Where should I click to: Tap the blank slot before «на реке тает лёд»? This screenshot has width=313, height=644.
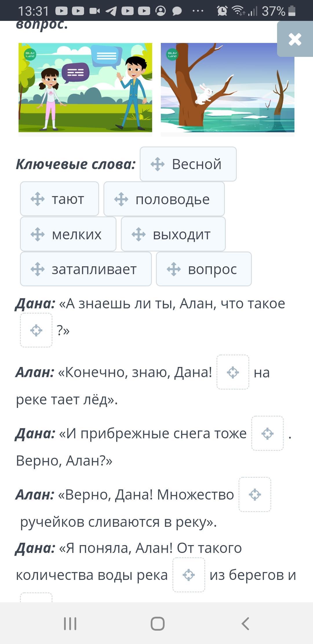(233, 372)
